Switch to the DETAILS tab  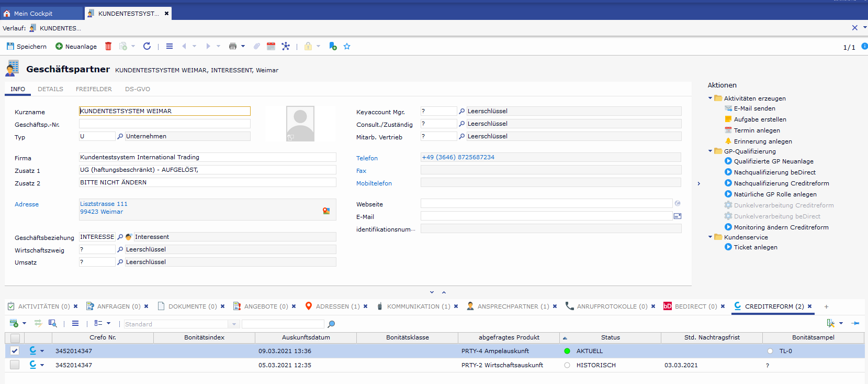point(50,89)
